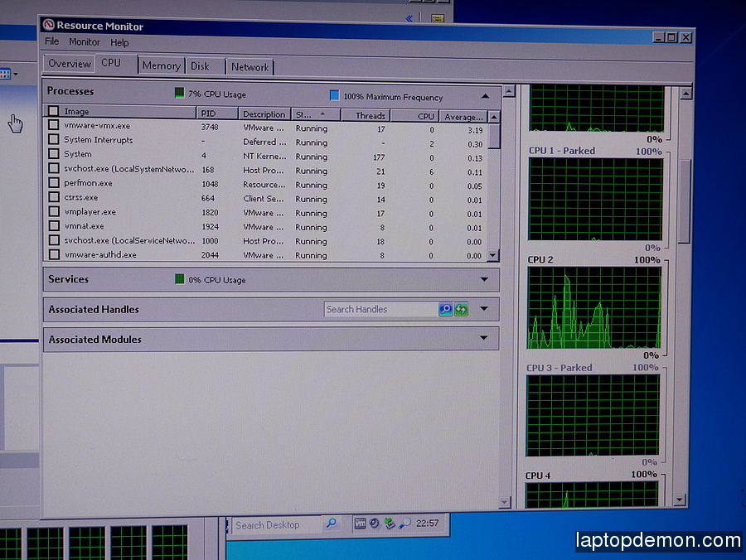Viewport: 746px width, 560px height.
Task: Click the green square beside 7% CPU Usage
Action: pos(179,93)
